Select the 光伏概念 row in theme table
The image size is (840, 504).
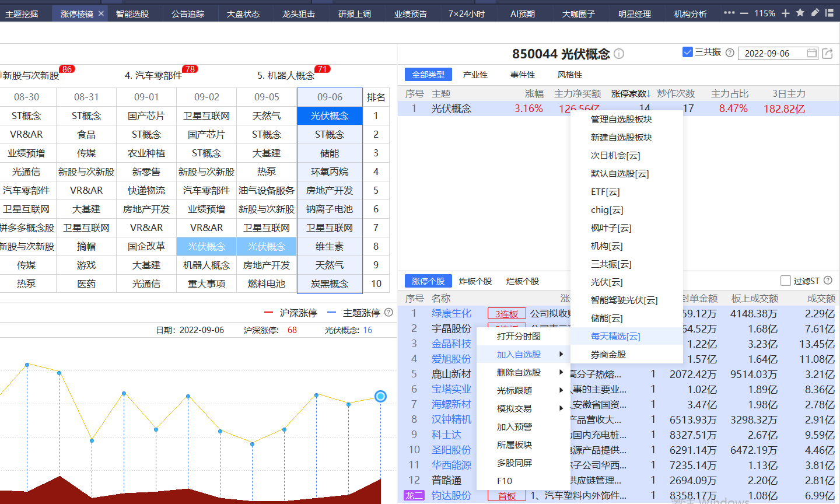(x=619, y=108)
